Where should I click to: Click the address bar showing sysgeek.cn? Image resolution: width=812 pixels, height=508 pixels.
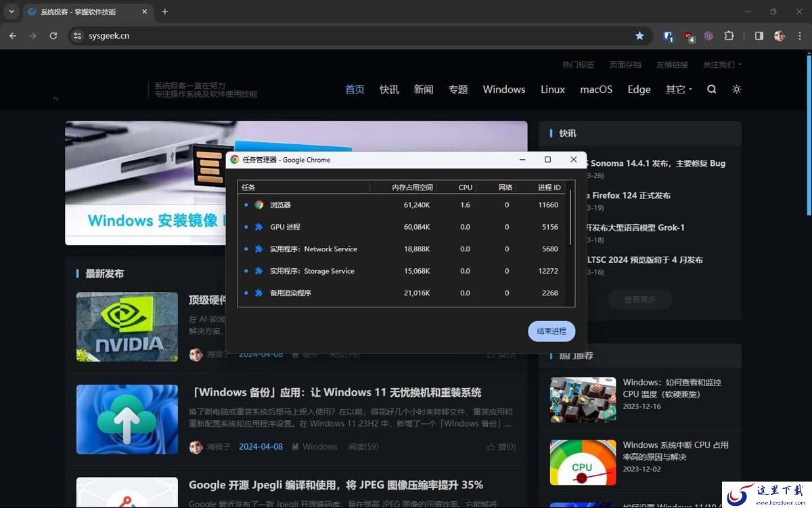(x=359, y=36)
